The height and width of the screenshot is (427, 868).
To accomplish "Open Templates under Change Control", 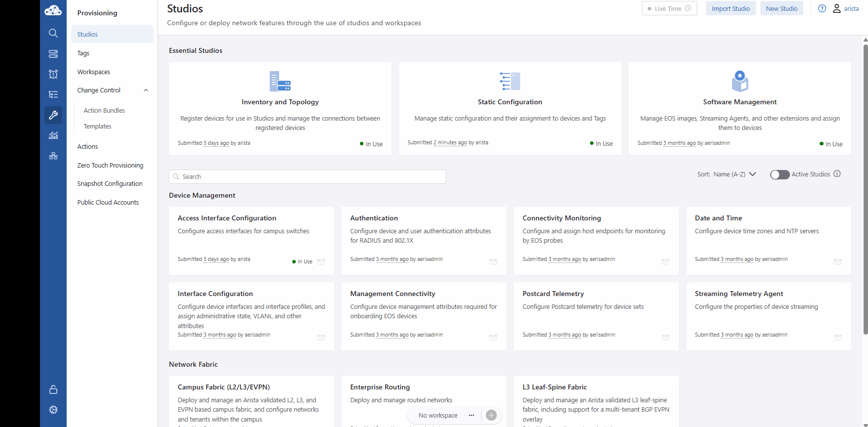I will 97,127.
